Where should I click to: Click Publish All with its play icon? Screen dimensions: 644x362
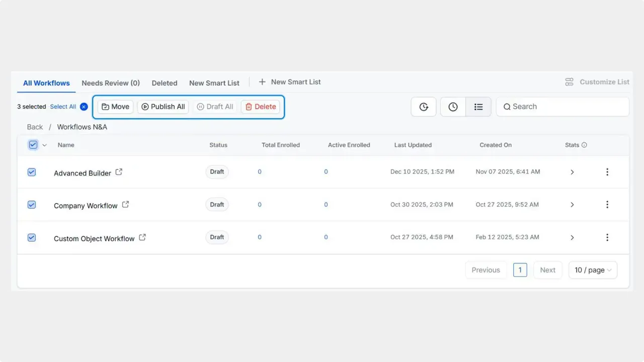(163, 107)
